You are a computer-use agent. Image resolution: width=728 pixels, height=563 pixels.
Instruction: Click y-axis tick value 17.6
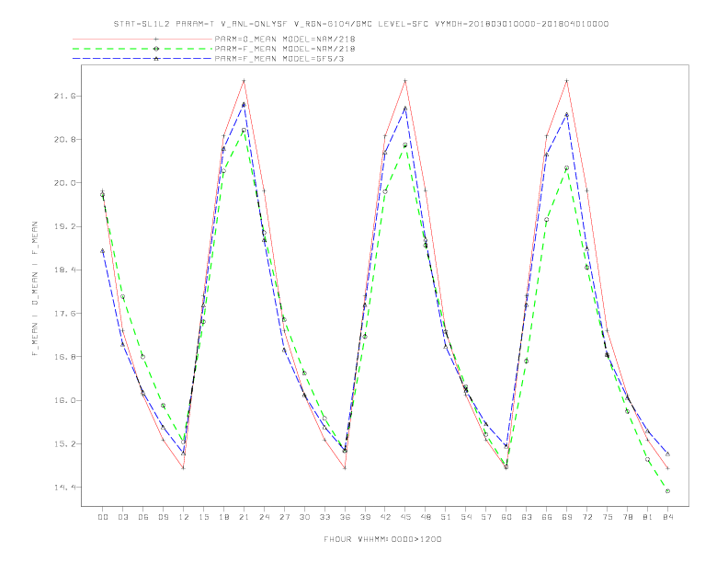(x=64, y=314)
